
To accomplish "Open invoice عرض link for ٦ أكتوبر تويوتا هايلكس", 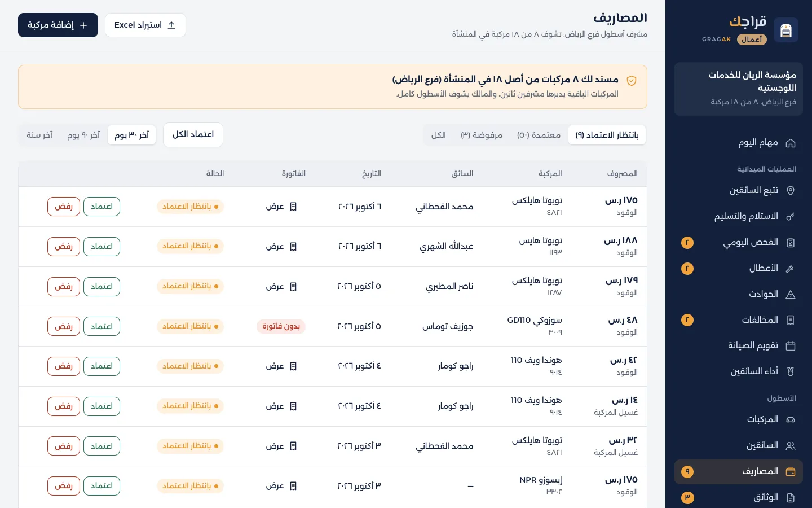I will [281, 207].
